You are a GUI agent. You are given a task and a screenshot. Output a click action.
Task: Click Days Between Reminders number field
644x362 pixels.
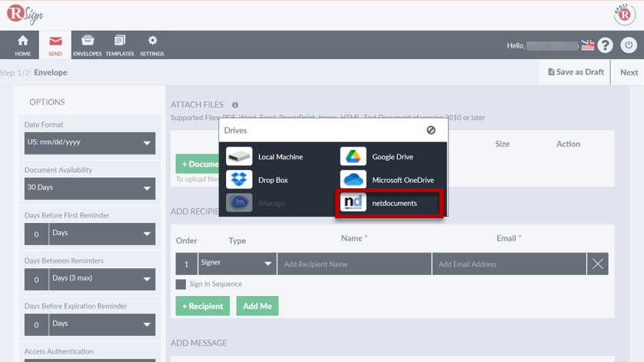click(x=37, y=279)
